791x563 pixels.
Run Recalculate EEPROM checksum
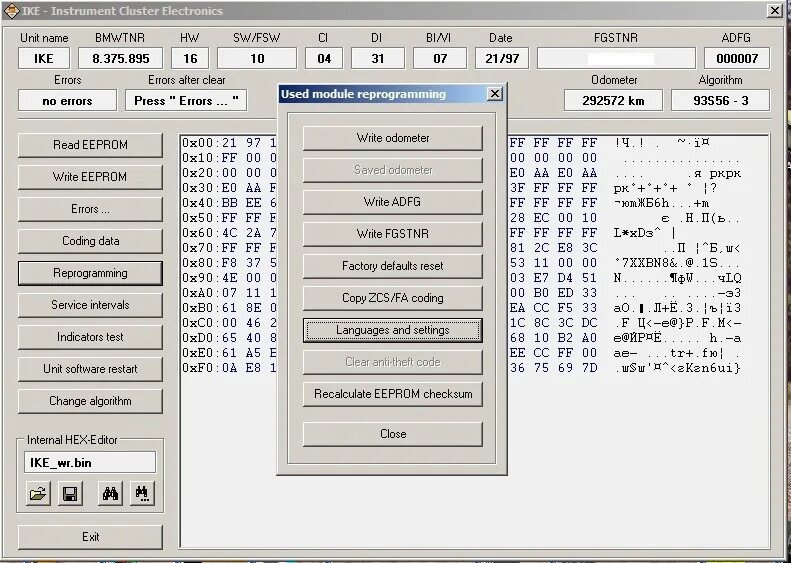tap(392, 394)
